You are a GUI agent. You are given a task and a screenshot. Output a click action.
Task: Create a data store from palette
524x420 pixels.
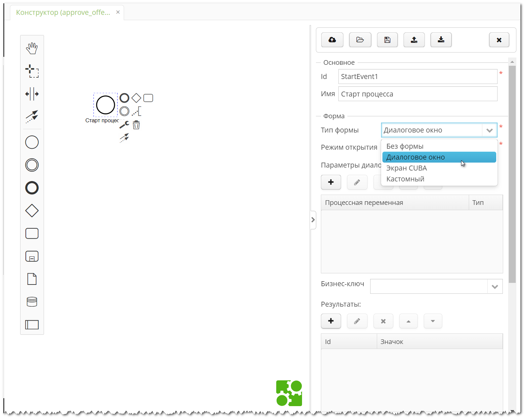pos(32,302)
